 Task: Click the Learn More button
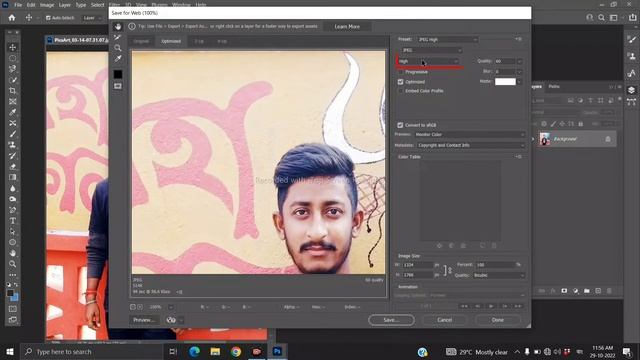pyautogui.click(x=347, y=27)
